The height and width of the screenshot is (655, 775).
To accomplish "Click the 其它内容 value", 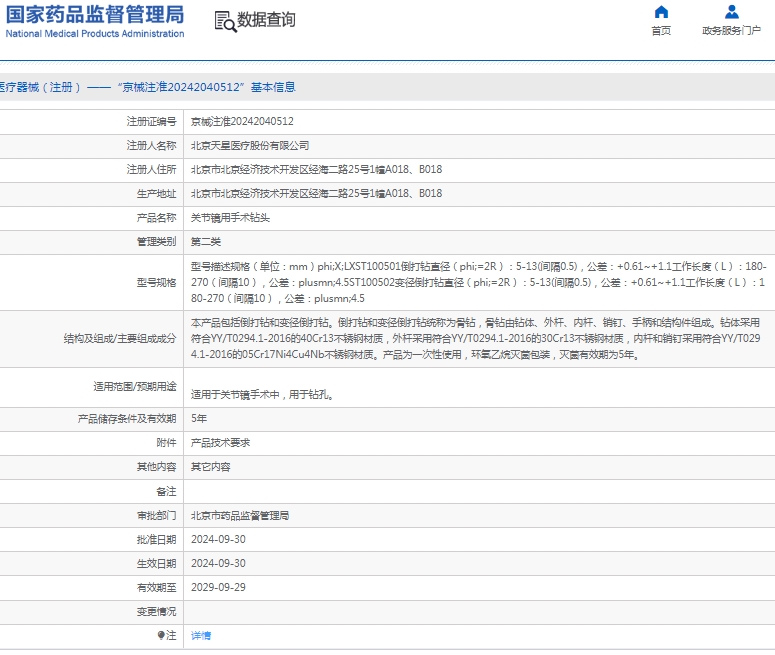I will pyautogui.click(x=211, y=467).
